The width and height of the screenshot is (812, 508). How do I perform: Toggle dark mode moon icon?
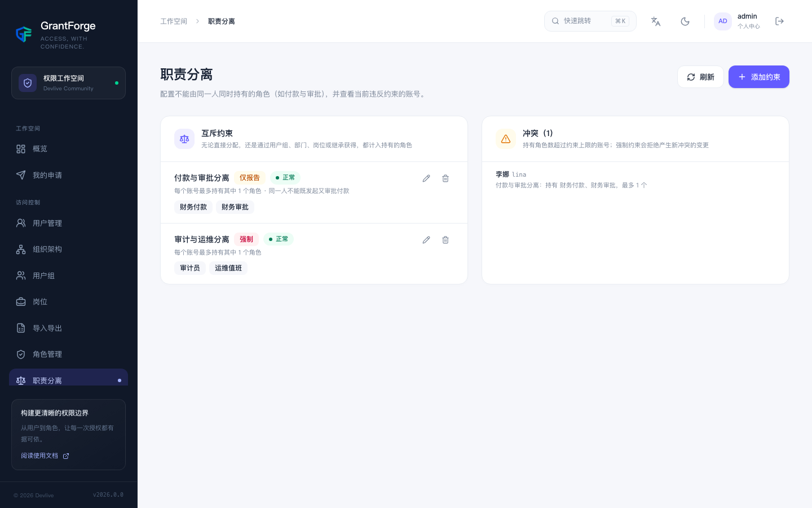click(x=685, y=21)
